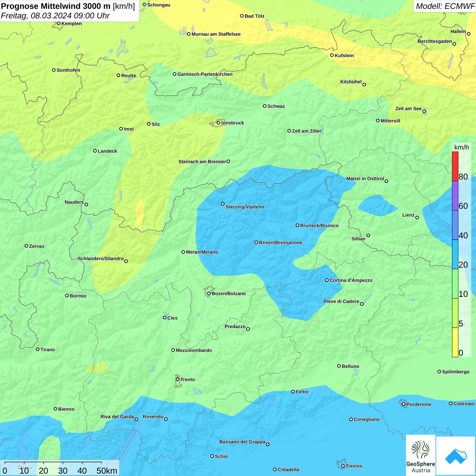Click the 'Pieve di Cadore' label
Image resolution: width=476 pixels, height=476 pixels.
(341, 301)
